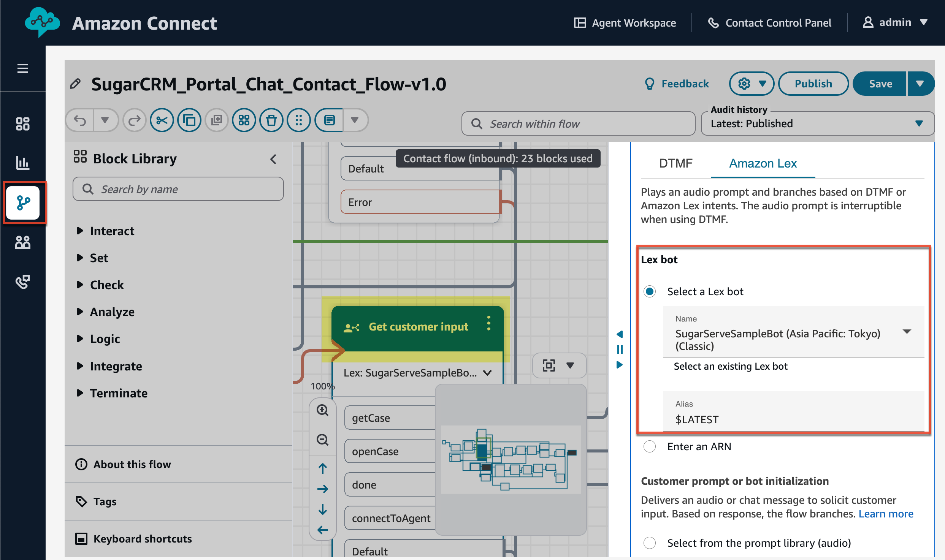Switch to the DTMF tab
Screen dimensions: 945x560
point(675,163)
